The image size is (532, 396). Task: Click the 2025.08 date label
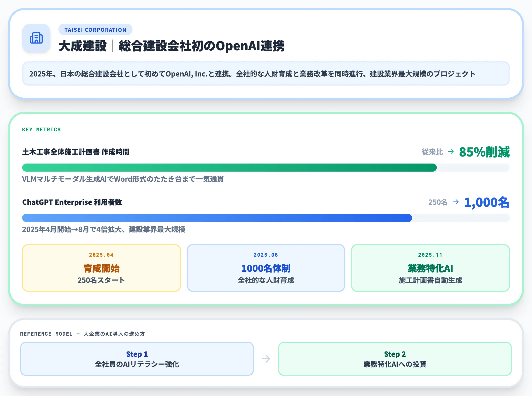[266, 255]
